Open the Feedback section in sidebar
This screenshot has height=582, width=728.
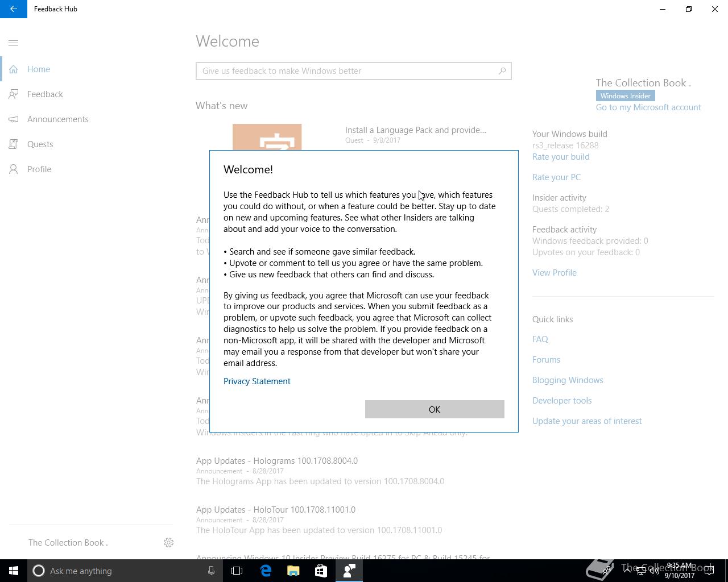[86, 94]
